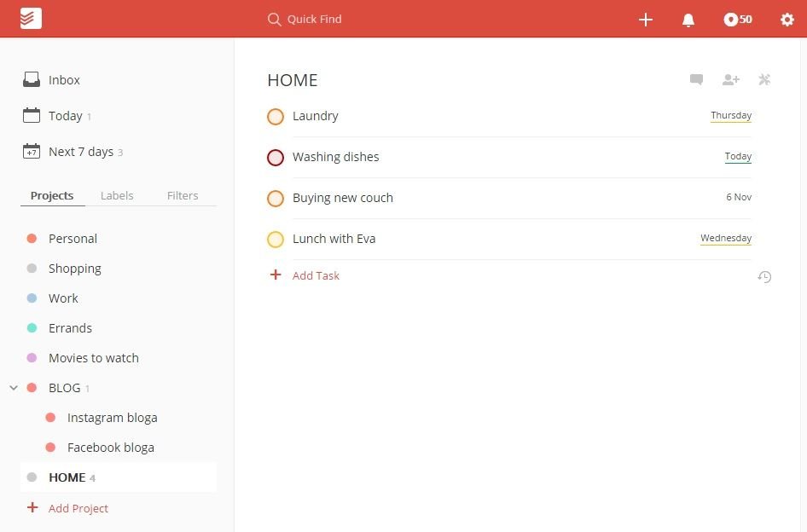807x532 pixels.
Task: Open the notifications bell
Action: 688,20
